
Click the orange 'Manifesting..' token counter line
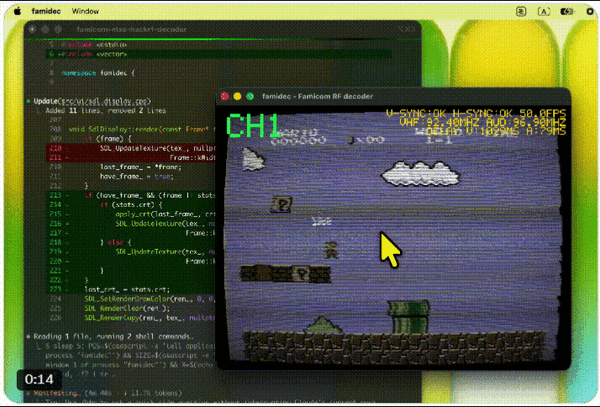(x=103, y=393)
